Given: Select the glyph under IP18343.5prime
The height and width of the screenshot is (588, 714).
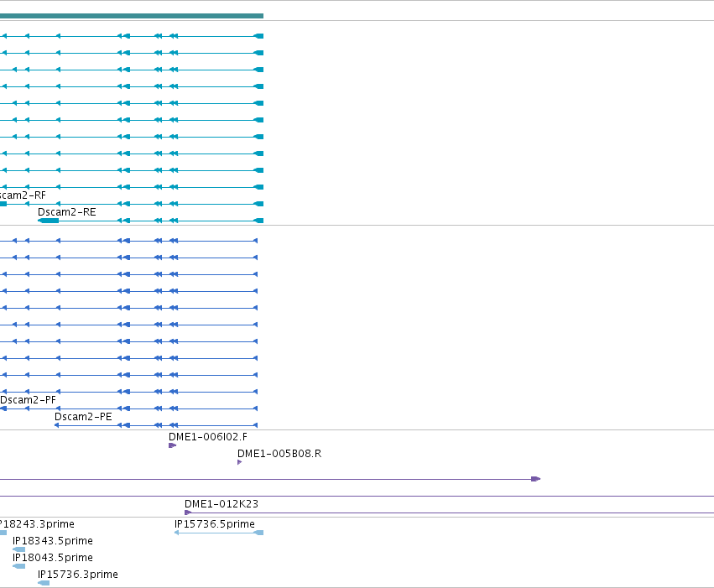Looking at the screenshot, I should pyautogui.click(x=19, y=549).
